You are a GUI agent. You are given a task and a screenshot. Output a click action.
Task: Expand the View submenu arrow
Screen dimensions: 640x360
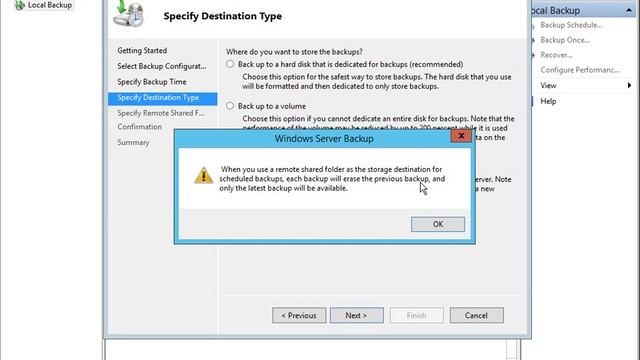(629, 85)
